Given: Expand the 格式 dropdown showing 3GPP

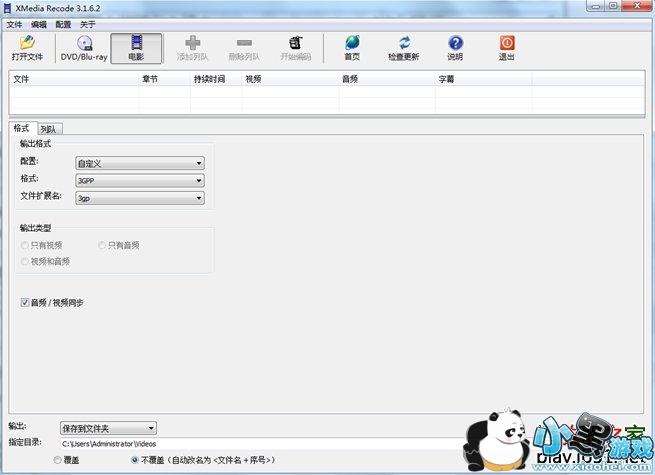Looking at the screenshot, I should [140, 181].
